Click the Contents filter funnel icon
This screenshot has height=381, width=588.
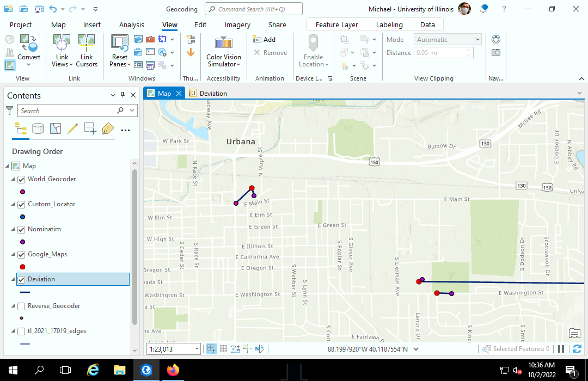9,110
